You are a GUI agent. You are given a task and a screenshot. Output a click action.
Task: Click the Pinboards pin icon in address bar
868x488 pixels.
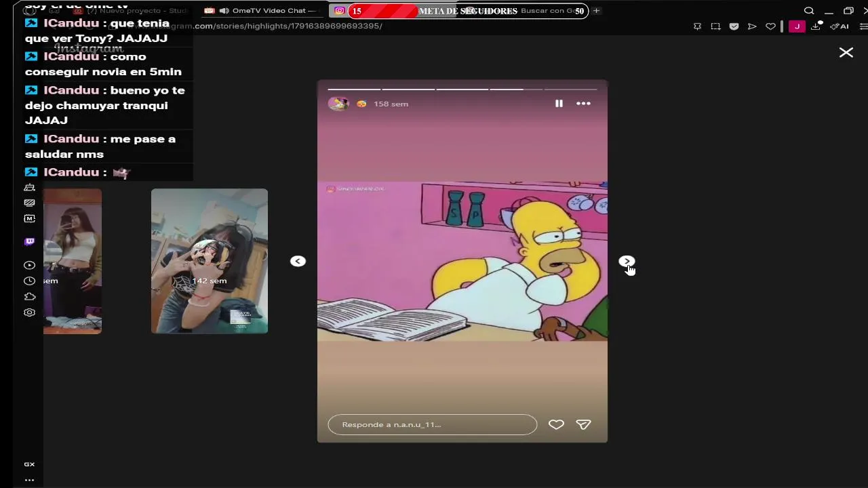[x=697, y=26]
